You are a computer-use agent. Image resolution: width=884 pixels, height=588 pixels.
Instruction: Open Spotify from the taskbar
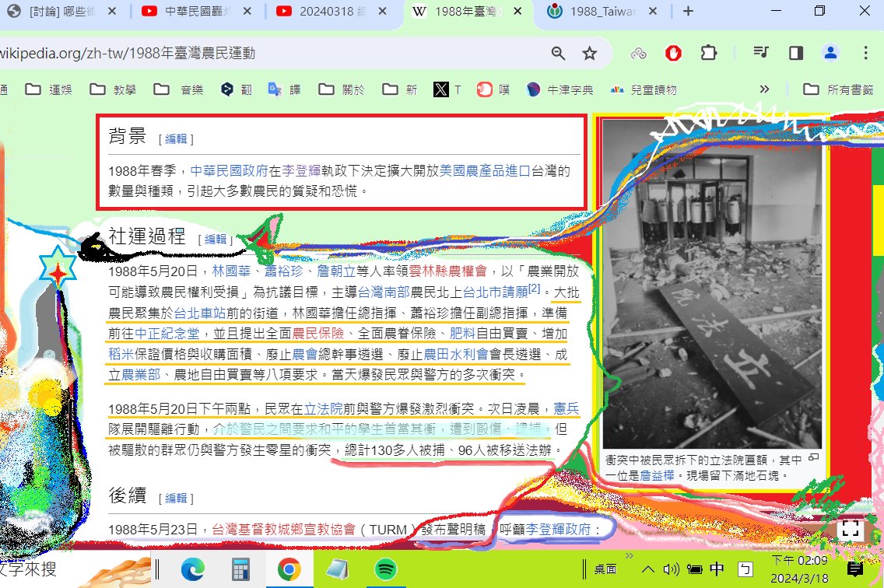[x=385, y=569]
